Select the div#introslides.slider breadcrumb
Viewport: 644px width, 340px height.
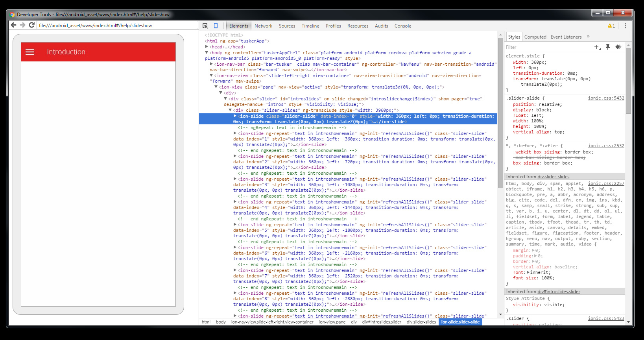382,322
